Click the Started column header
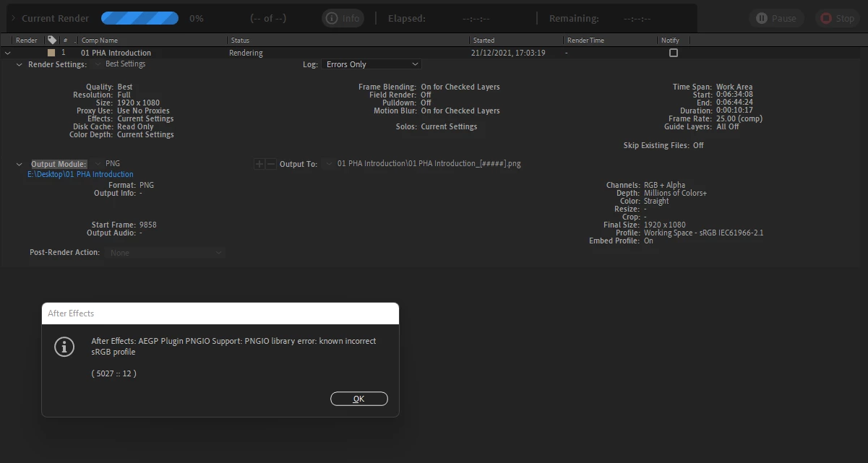The image size is (868, 463). 484,40
